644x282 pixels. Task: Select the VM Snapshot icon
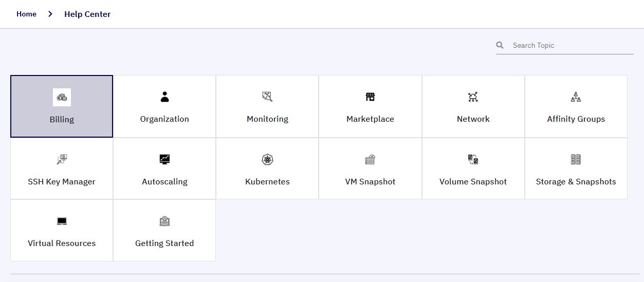click(370, 160)
